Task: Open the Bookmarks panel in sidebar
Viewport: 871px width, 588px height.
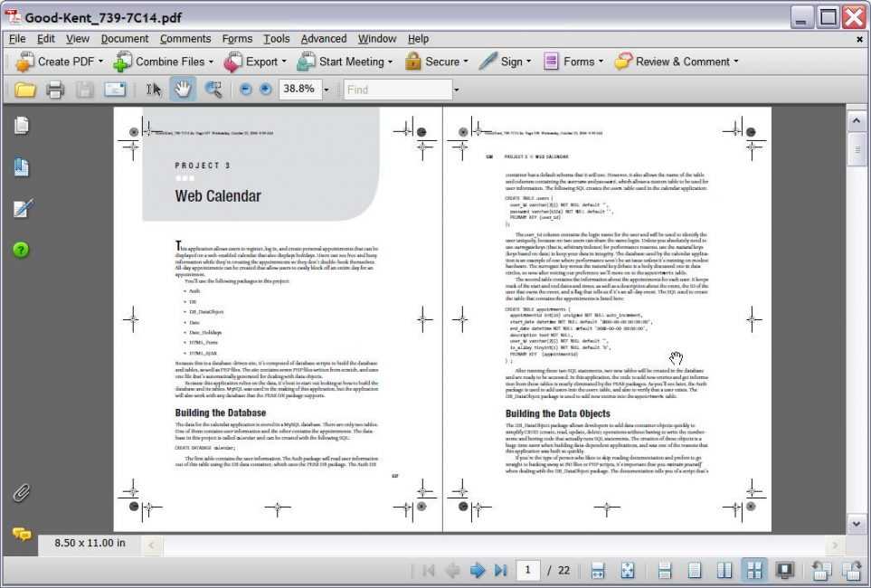Action: tap(22, 166)
